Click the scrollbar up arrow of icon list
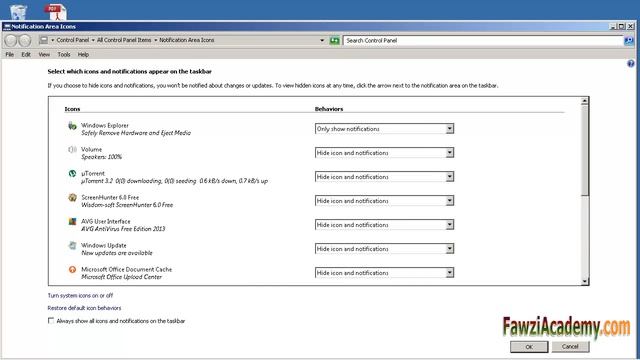Image resolution: width=640 pixels, height=360 pixels. [585, 101]
